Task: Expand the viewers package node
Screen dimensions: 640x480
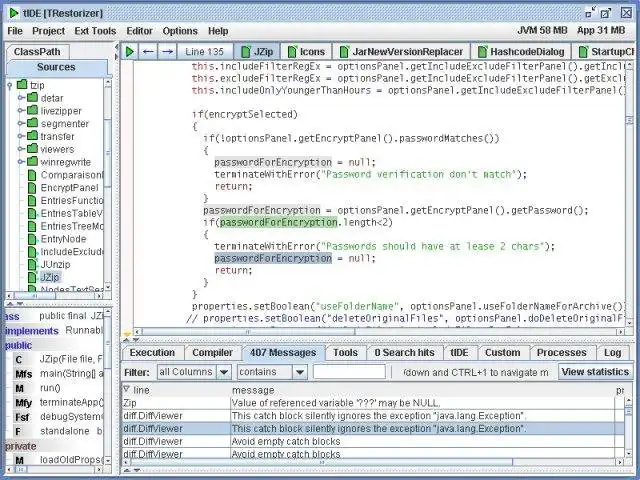Action: pos(20,149)
